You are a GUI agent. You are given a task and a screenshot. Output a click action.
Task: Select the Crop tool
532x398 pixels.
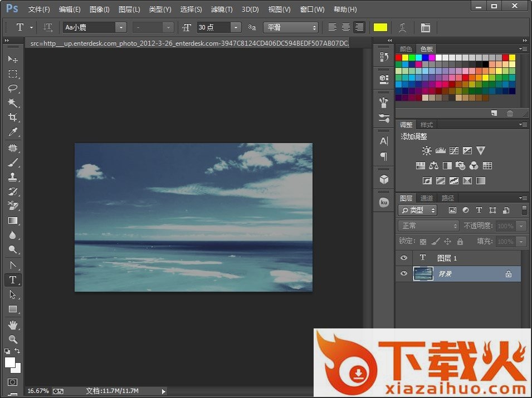coord(13,117)
